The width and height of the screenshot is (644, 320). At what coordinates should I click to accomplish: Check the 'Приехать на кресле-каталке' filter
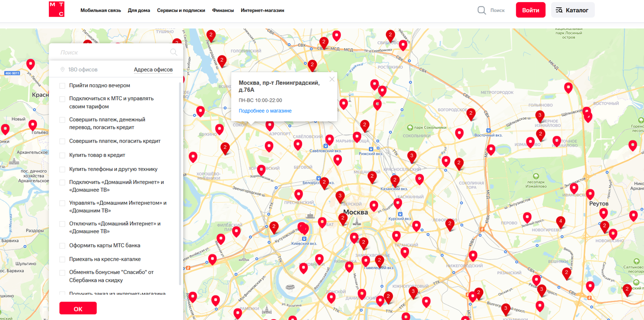pyautogui.click(x=62, y=259)
